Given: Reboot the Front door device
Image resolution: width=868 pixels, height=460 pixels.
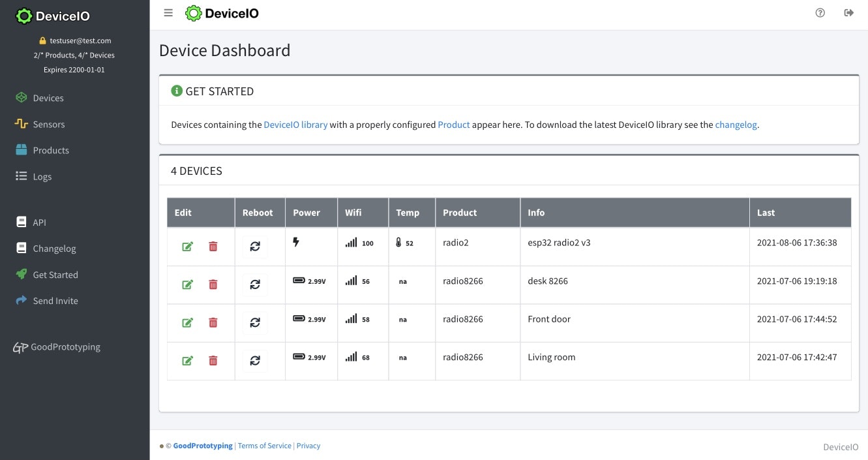Looking at the screenshot, I should [x=255, y=322].
